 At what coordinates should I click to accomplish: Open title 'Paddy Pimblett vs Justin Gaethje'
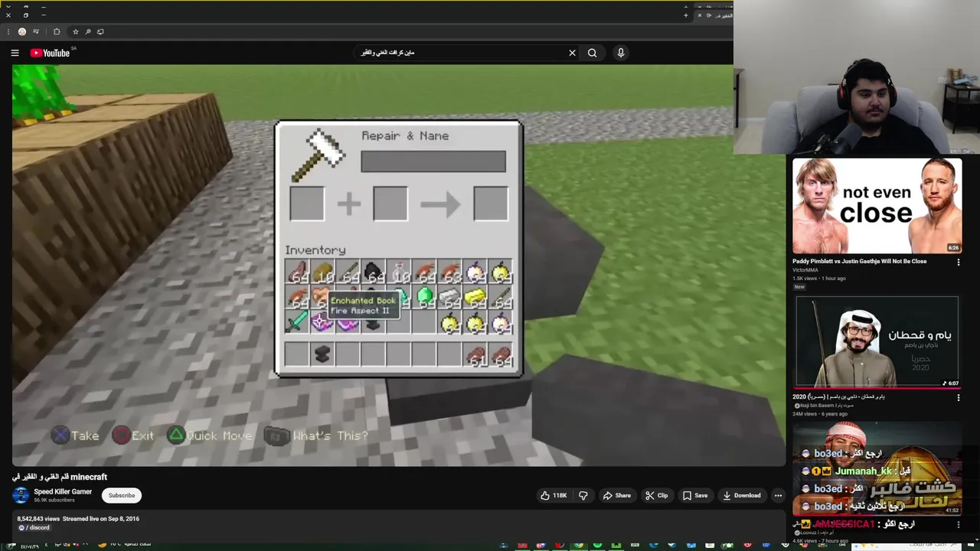[859, 261]
